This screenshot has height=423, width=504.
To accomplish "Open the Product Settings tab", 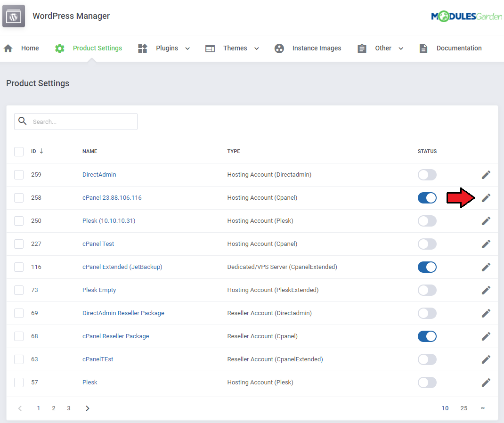I will [98, 48].
